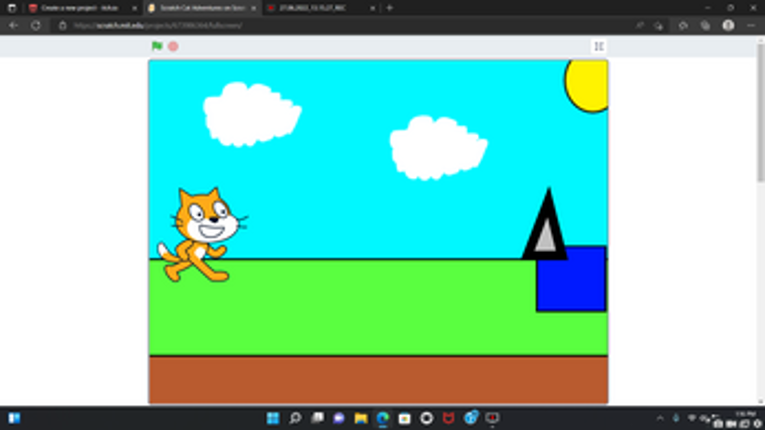Open browser settings and more menu
The height and width of the screenshot is (430, 765).
[x=751, y=25]
